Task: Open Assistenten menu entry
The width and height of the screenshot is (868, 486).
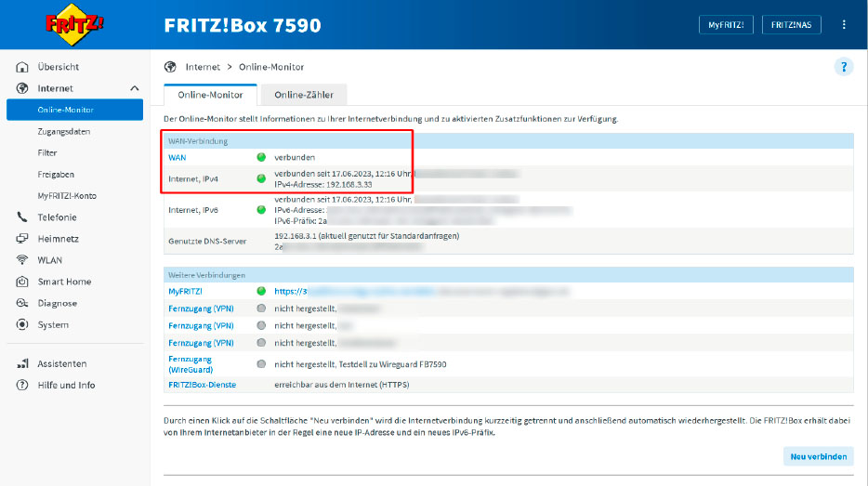Action: pyautogui.click(x=62, y=363)
